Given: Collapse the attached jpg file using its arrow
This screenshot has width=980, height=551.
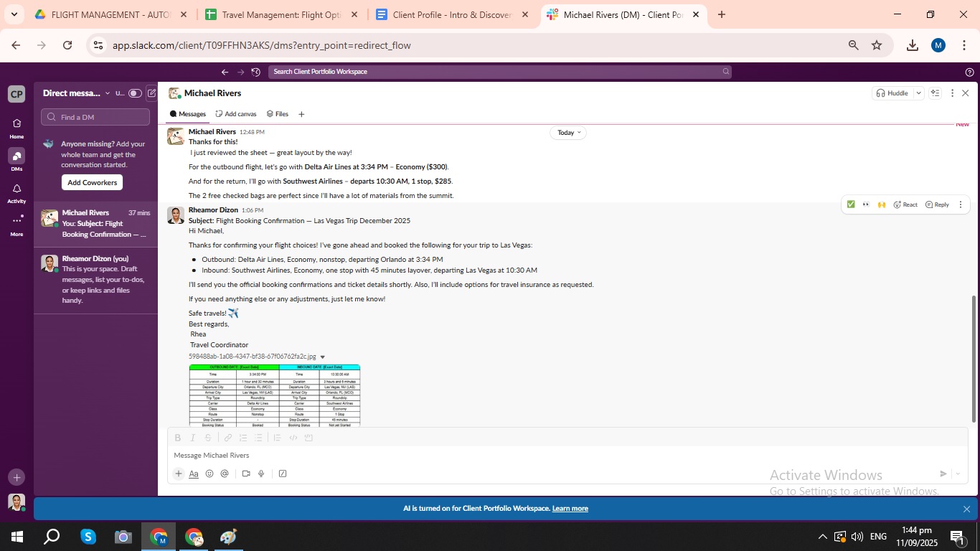Looking at the screenshot, I should click(x=322, y=357).
